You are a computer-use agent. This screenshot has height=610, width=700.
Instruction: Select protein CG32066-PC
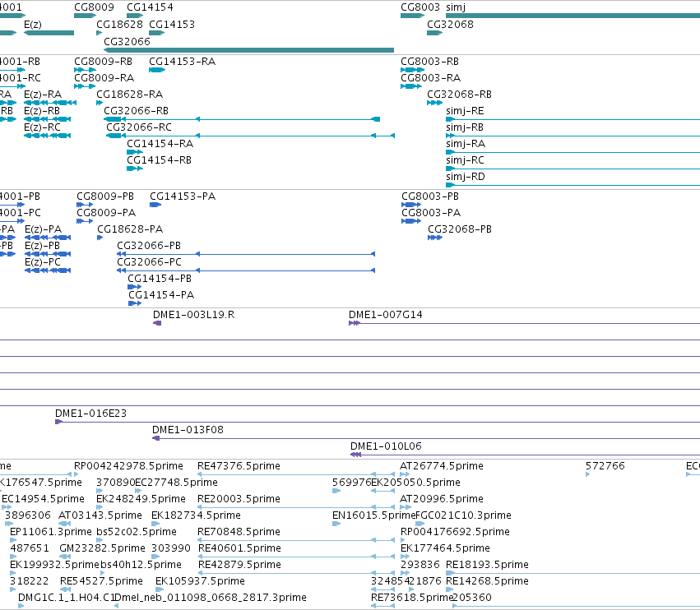point(149,262)
